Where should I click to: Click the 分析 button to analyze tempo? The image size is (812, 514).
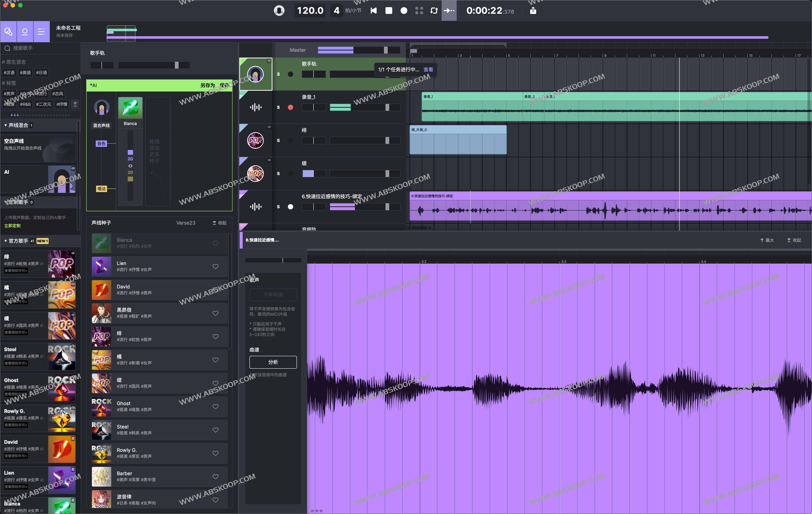point(273,362)
